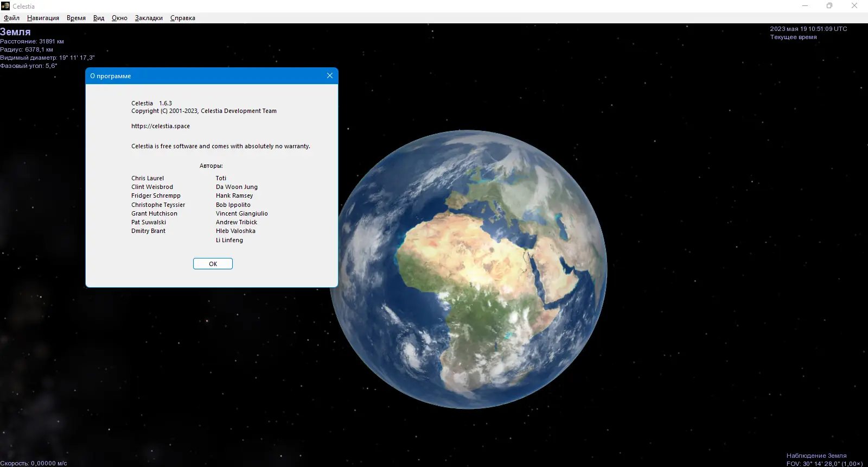This screenshot has width=868, height=467.
Task: Open the Вид menu
Action: 98,18
